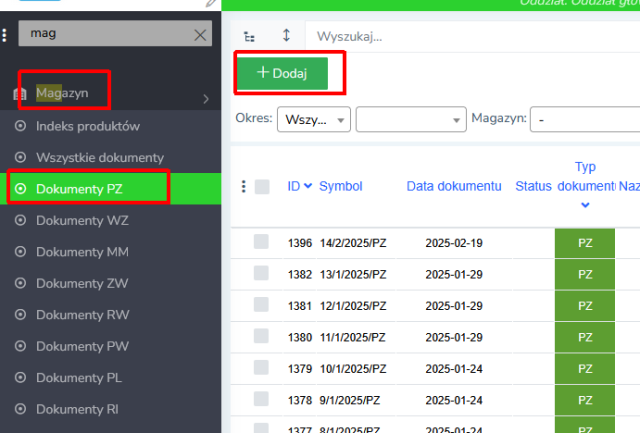Click the Wyszukaj search field

click(x=473, y=37)
